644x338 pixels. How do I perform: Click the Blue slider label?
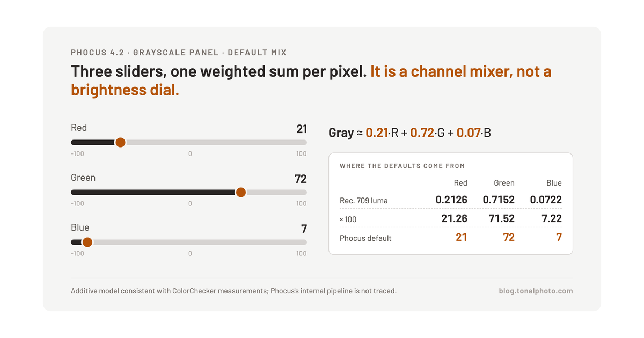(x=80, y=227)
